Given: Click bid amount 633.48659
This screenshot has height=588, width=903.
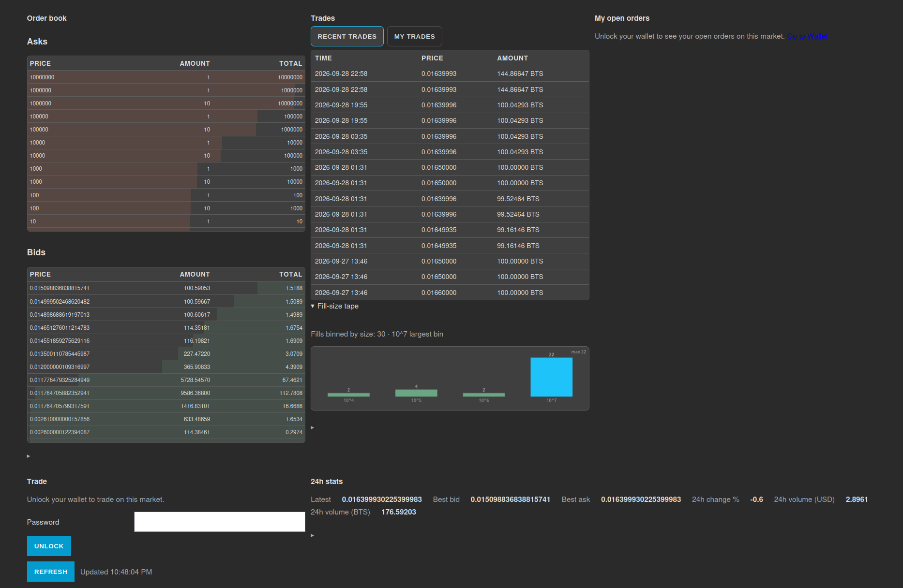Looking at the screenshot, I should pos(196,419).
